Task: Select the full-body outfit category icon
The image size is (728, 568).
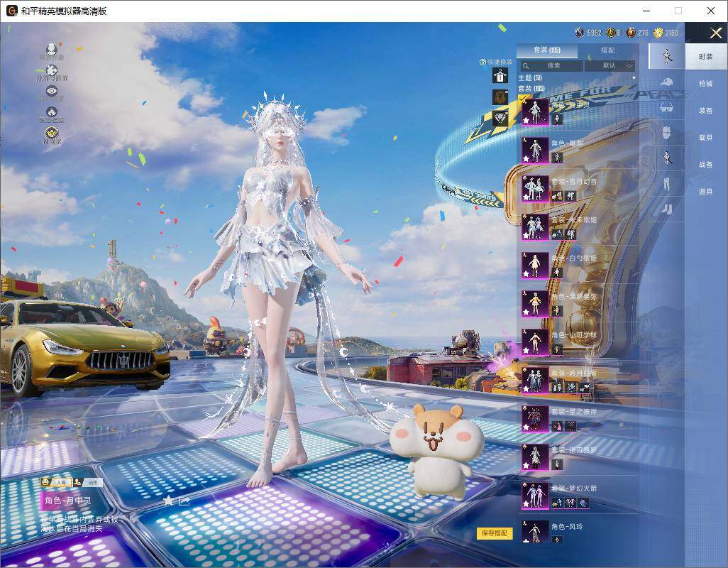Action: (x=667, y=55)
